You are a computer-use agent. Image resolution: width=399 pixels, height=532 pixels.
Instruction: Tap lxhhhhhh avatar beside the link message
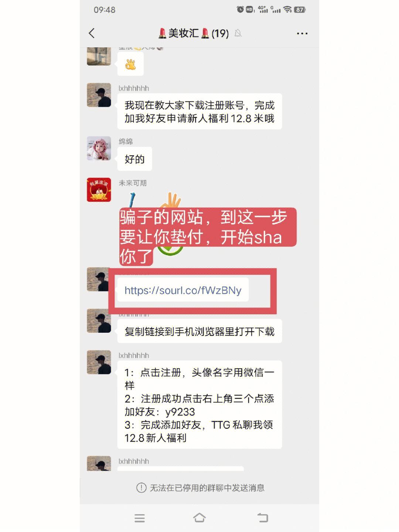tap(98, 279)
